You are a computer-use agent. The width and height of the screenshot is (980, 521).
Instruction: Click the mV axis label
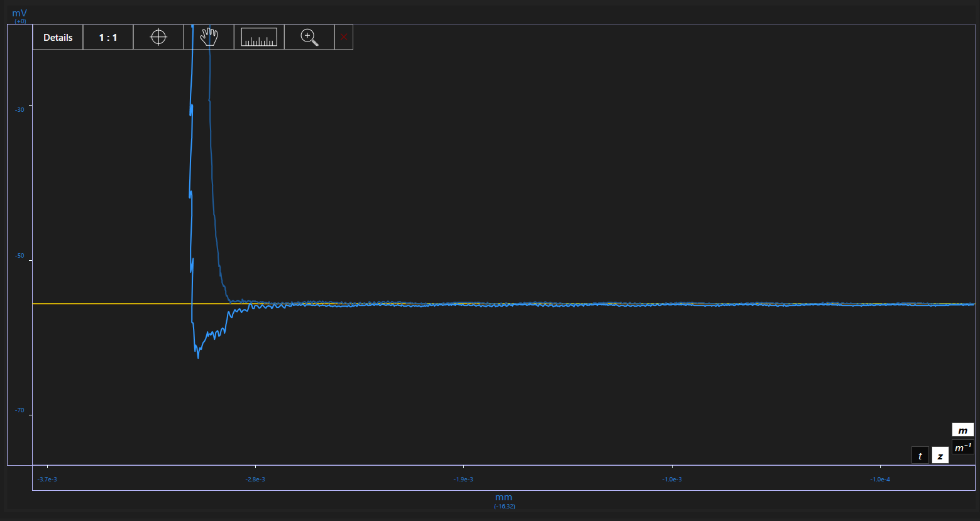(x=19, y=13)
